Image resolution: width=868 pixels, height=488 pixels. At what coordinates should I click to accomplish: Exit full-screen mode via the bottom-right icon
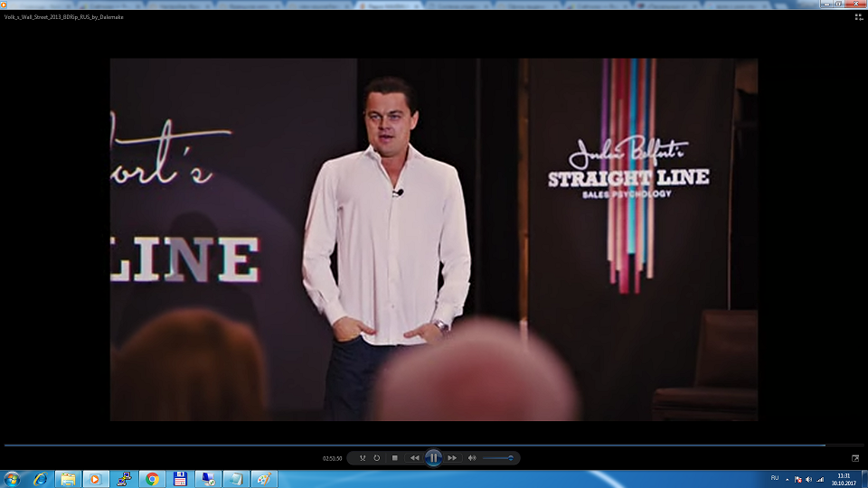tap(855, 458)
